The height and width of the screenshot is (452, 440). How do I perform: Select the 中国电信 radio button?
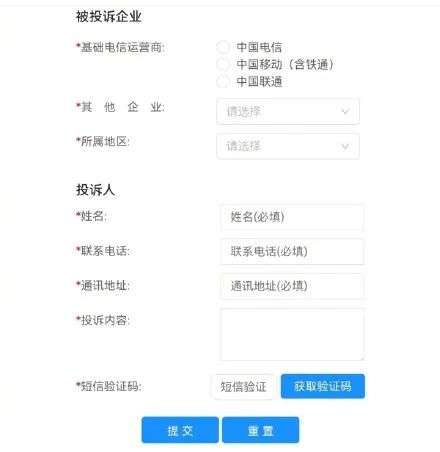pos(223,47)
